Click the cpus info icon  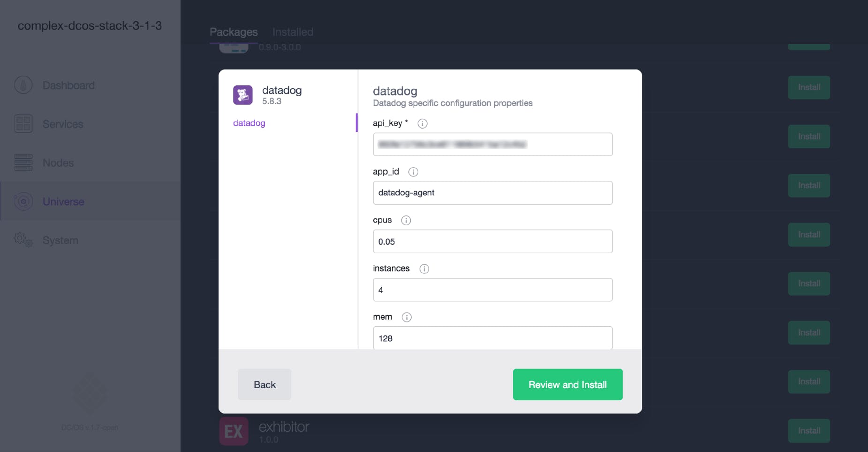pyautogui.click(x=406, y=220)
